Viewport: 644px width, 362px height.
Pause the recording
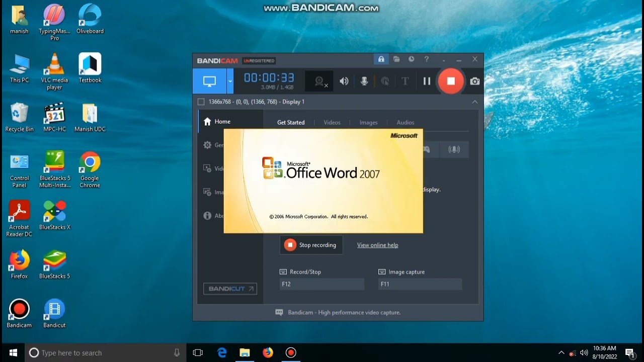427,81
